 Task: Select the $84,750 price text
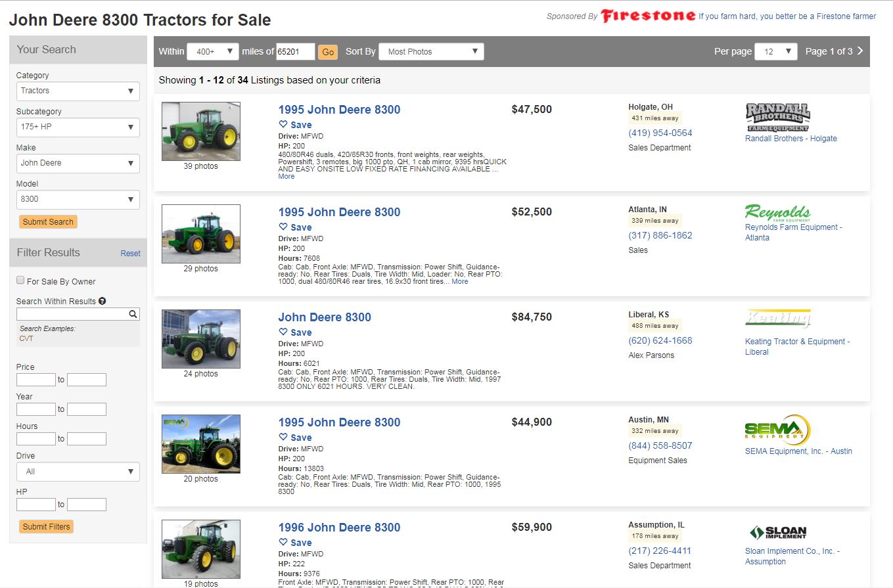532,317
